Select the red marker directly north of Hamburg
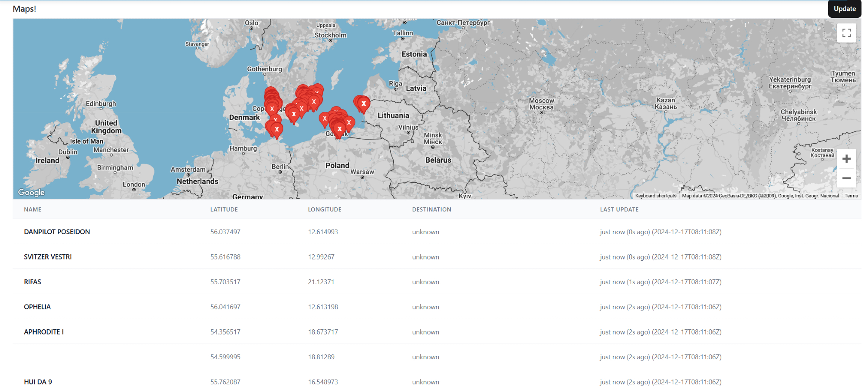The image size is (868, 390). point(277,129)
